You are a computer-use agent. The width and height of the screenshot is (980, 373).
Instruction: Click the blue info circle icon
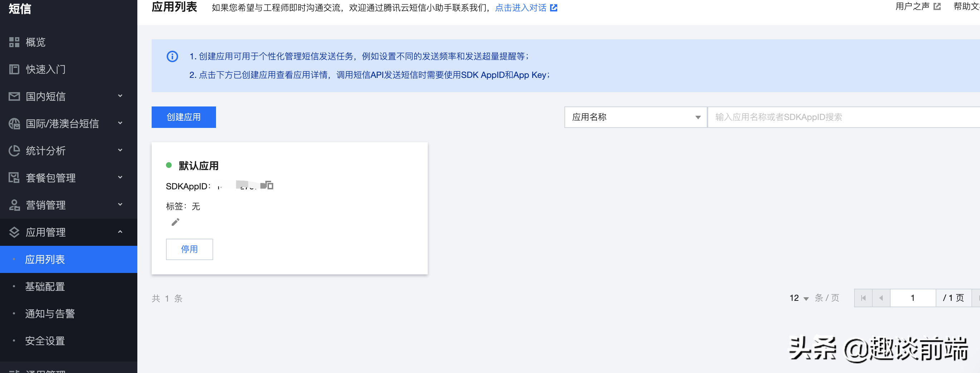[172, 56]
